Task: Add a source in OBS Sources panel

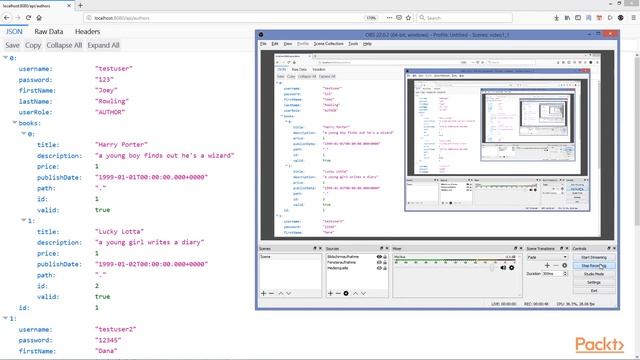Action: (331, 293)
